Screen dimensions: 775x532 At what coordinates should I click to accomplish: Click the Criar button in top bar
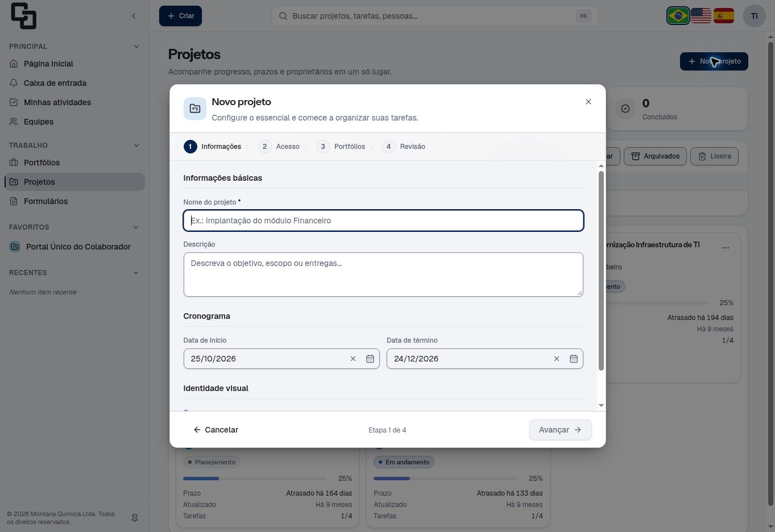tap(180, 16)
